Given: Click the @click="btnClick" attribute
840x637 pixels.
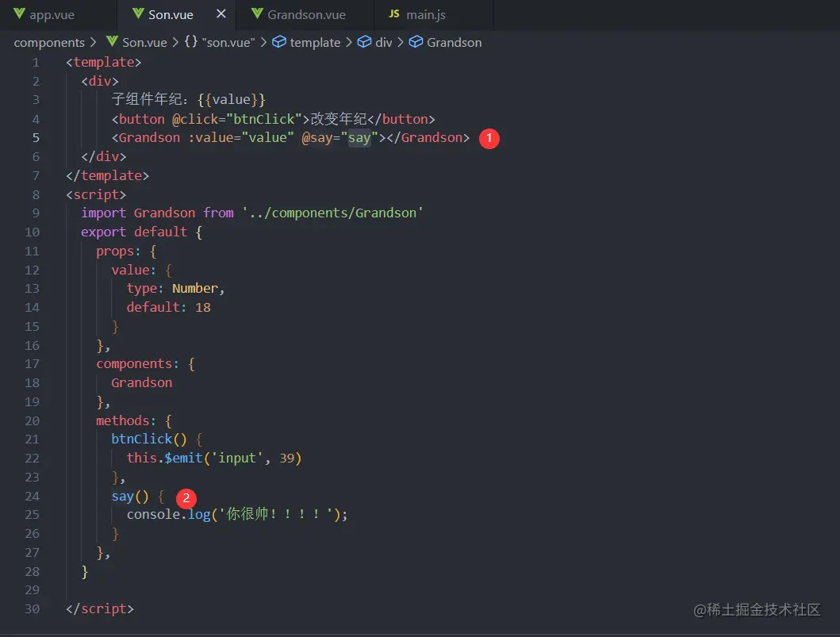Looking at the screenshot, I should [237, 119].
